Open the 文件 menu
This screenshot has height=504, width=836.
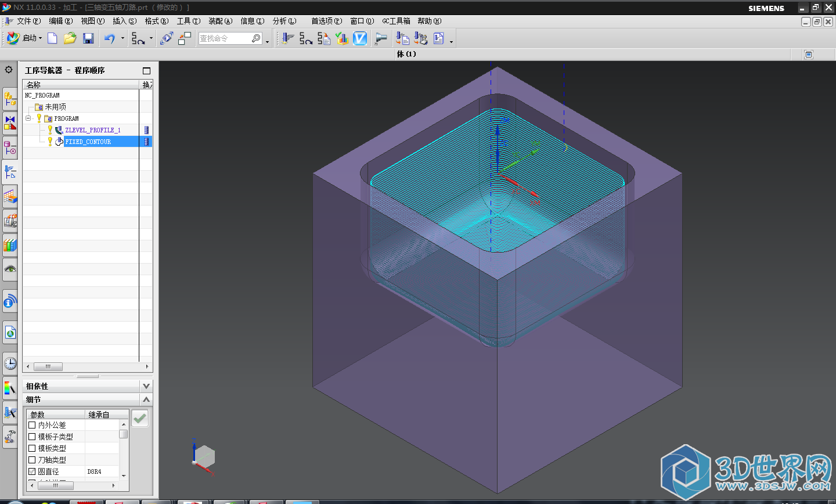click(x=28, y=21)
